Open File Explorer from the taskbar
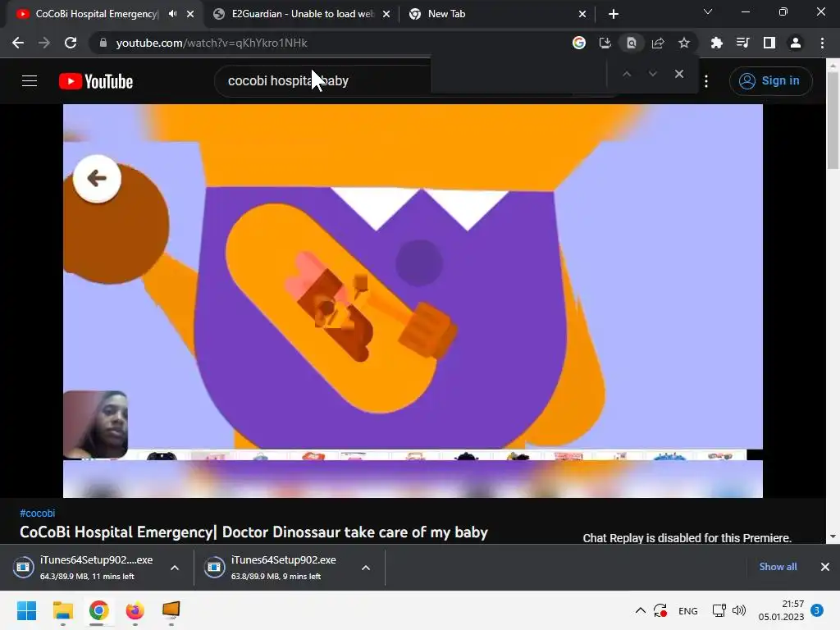 tap(62, 610)
